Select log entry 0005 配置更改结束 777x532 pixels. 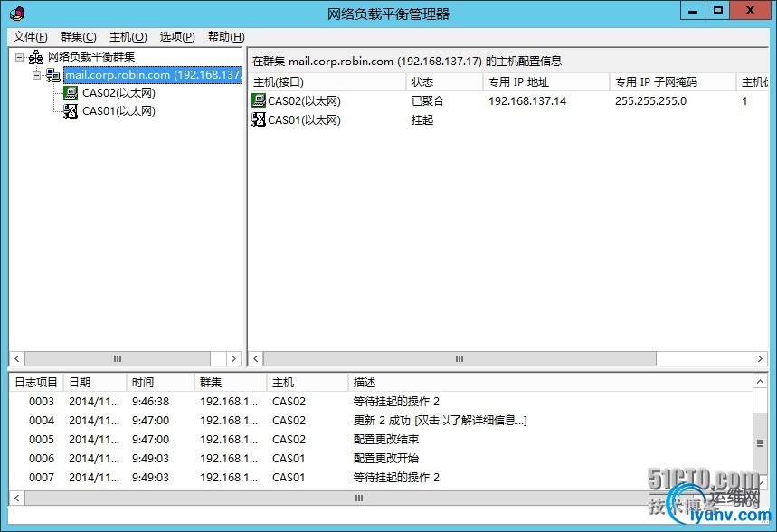tap(381, 440)
